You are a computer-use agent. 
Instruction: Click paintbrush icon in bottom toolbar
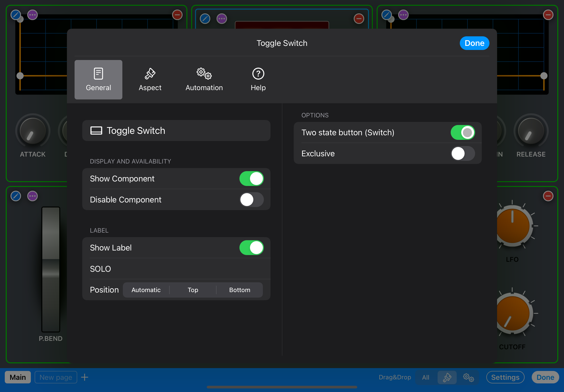[x=447, y=377]
